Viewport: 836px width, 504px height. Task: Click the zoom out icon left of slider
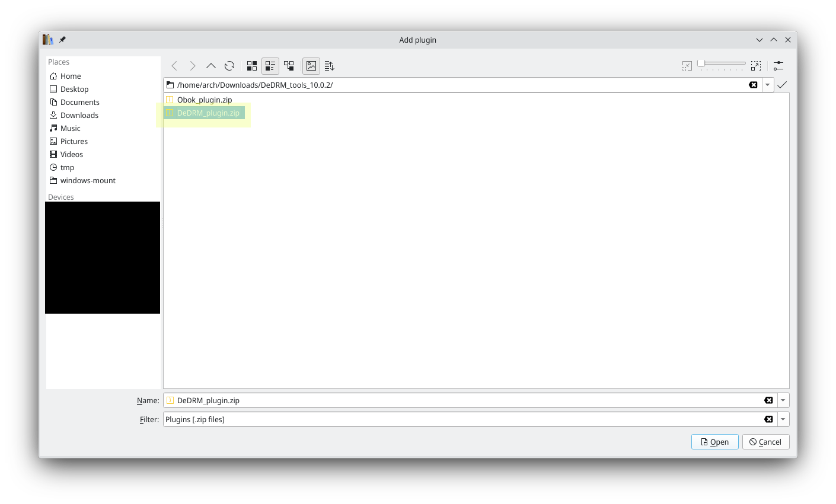[x=687, y=66]
